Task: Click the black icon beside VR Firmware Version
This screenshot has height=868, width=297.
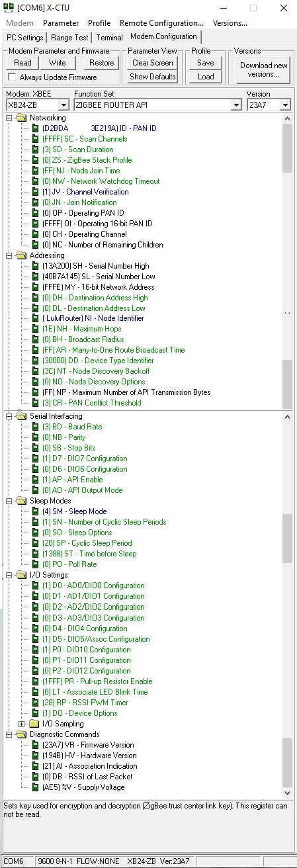Action: (35, 745)
